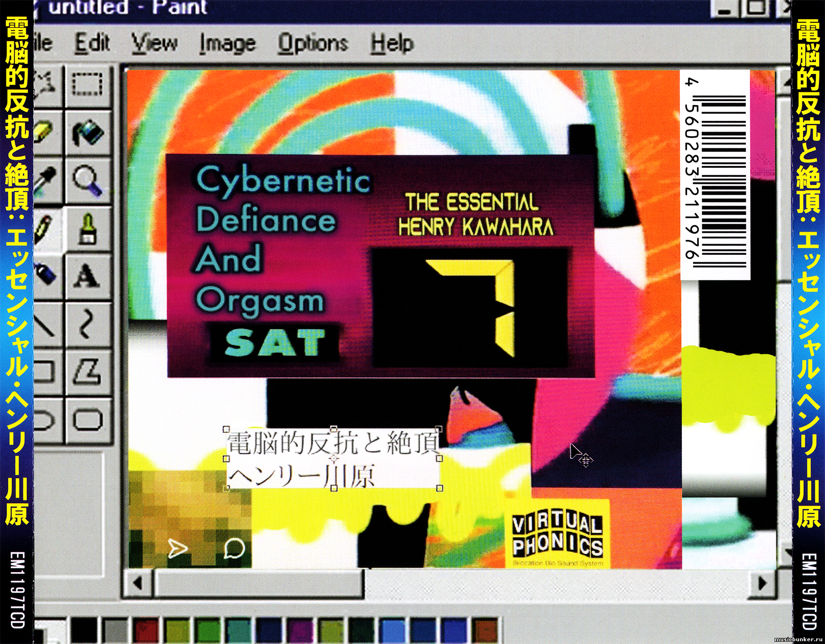Click the 'SAT' label on canvas
The width and height of the screenshot is (825, 644).
275,343
